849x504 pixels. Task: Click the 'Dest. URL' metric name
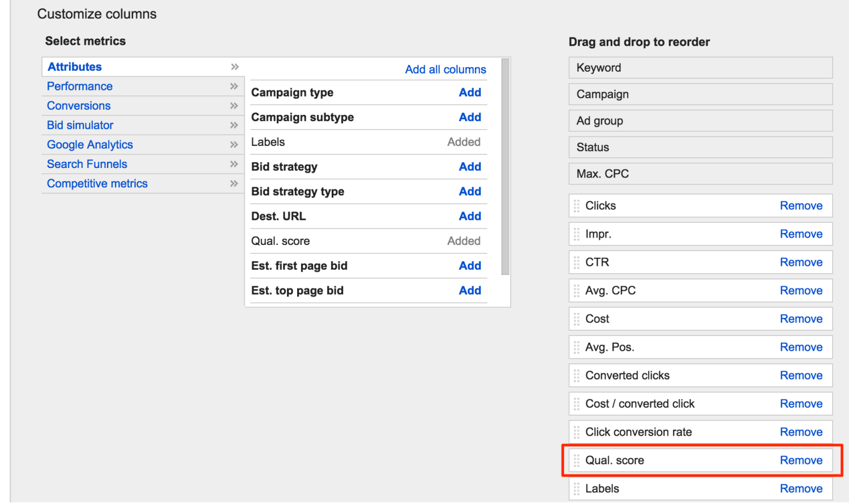point(278,216)
